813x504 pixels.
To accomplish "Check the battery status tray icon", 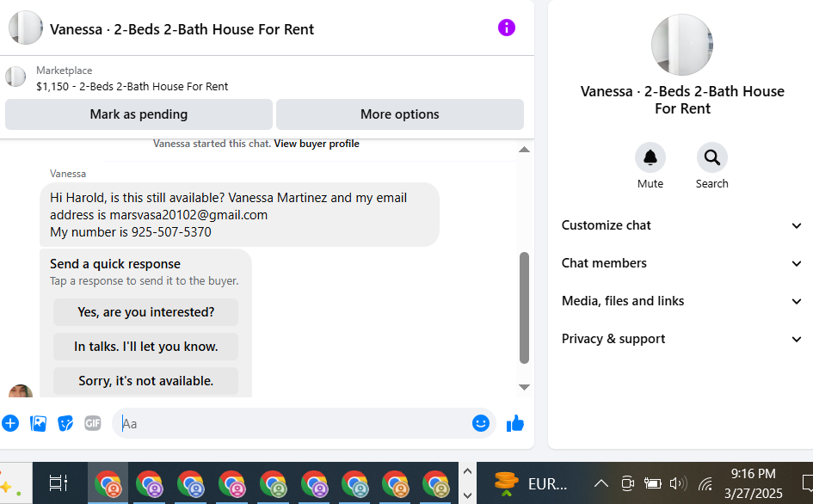I will point(652,483).
